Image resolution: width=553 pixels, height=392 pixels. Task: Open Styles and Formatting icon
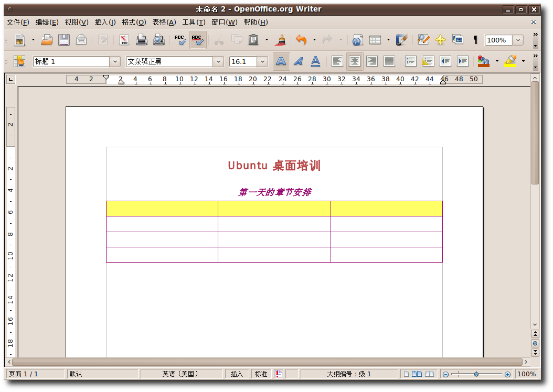point(19,62)
